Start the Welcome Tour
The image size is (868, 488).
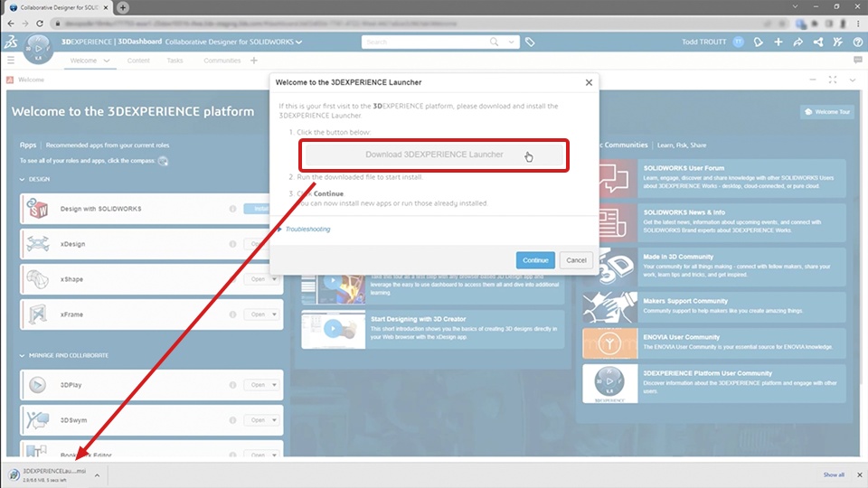pyautogui.click(x=827, y=112)
